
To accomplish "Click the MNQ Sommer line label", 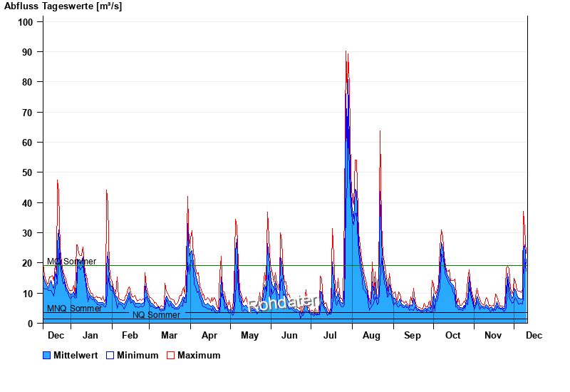I will [x=74, y=309].
